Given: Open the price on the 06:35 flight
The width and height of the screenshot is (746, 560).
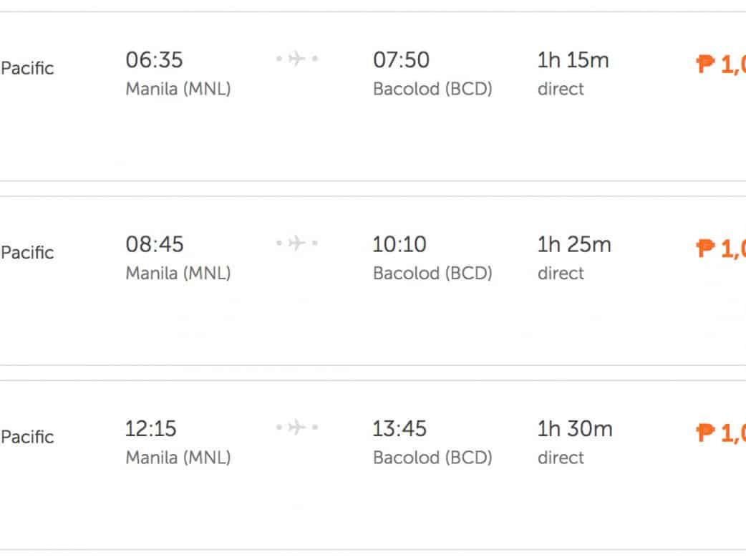Looking at the screenshot, I should pos(721,65).
